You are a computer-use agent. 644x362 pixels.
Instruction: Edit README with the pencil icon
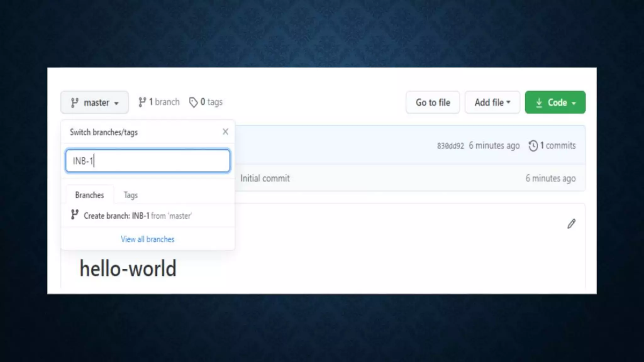(571, 224)
